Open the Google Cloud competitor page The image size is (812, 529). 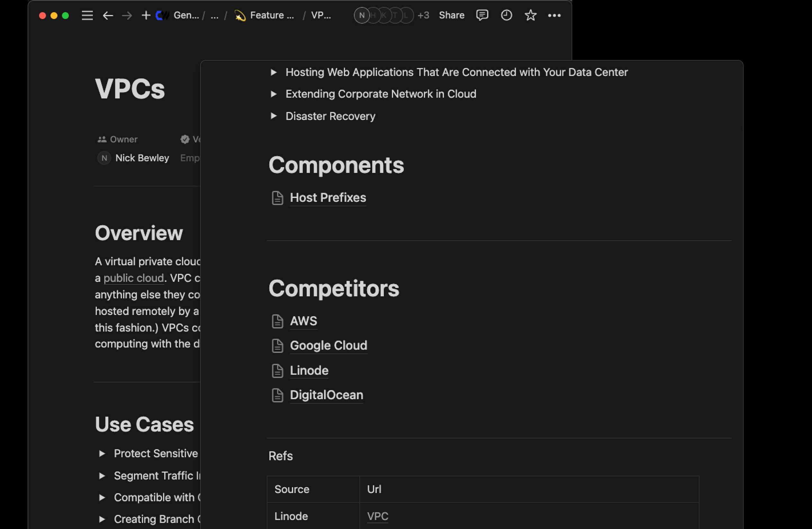[x=329, y=345]
